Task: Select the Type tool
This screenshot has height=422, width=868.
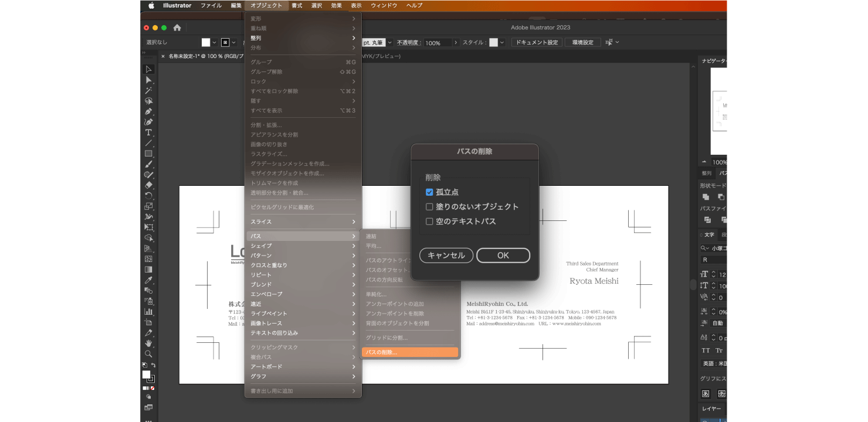Action: [148, 132]
